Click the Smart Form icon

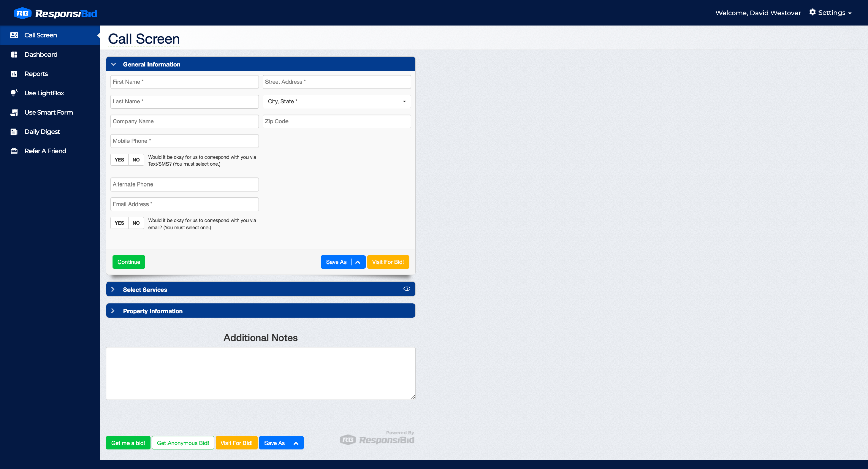14,113
